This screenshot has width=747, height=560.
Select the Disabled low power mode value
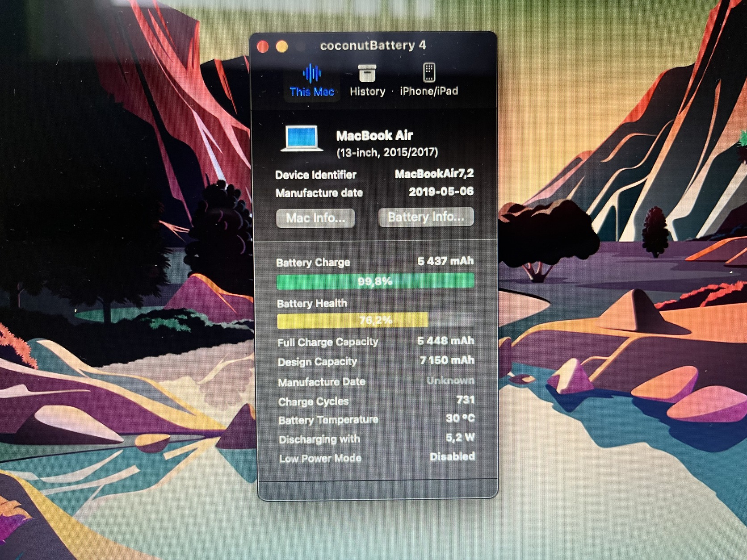[x=452, y=456]
